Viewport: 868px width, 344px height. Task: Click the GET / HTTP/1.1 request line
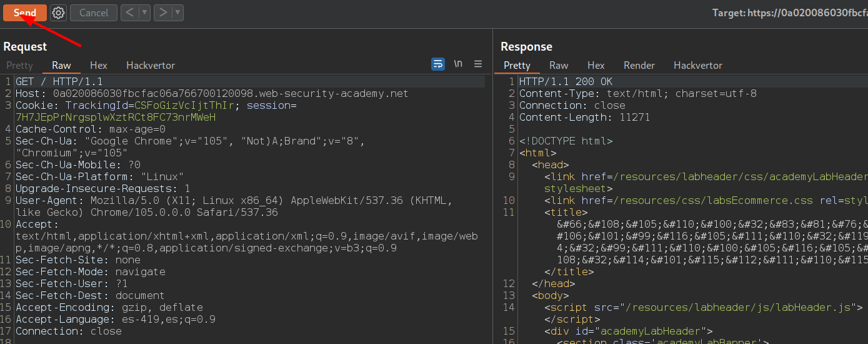click(59, 82)
